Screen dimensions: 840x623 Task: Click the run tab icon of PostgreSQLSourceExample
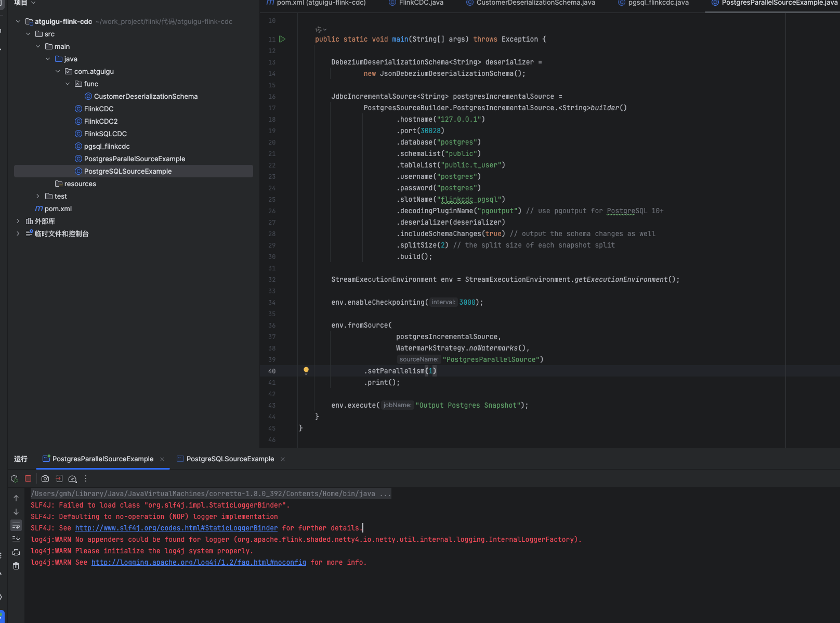[x=180, y=459]
